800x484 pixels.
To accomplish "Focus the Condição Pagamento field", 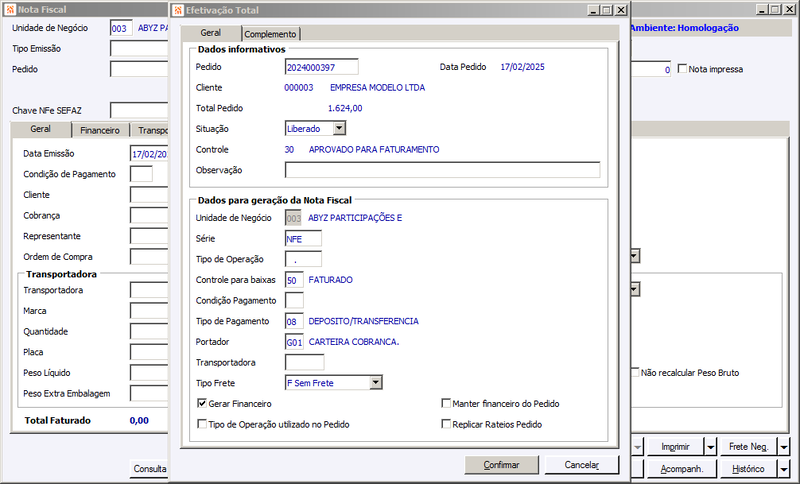I will tap(294, 300).
